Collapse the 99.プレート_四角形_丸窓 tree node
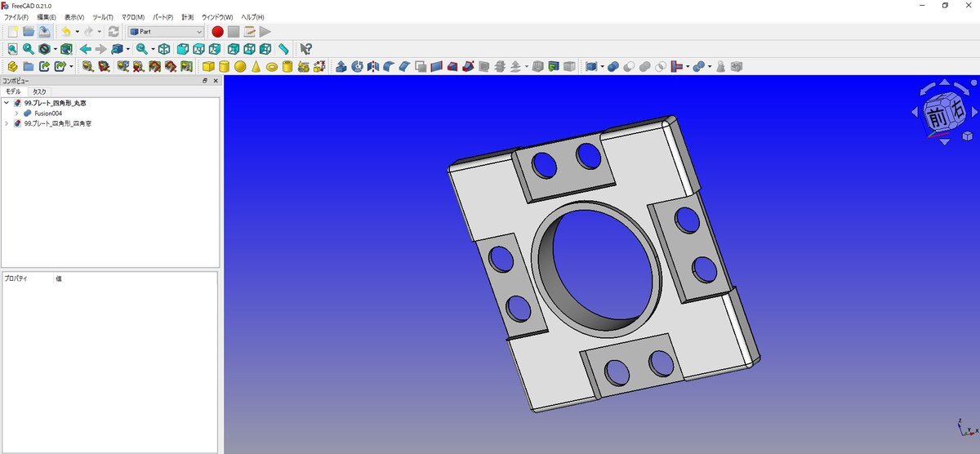The height and width of the screenshot is (454, 980). point(7,104)
